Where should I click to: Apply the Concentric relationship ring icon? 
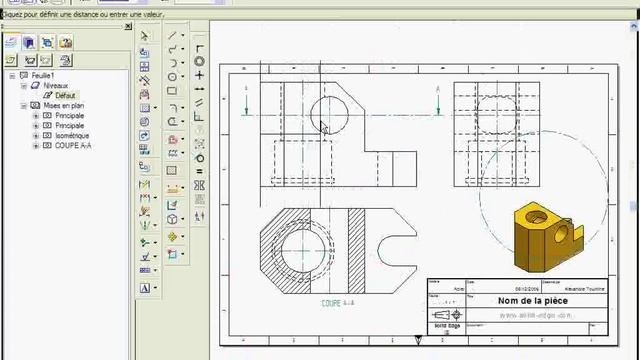point(199,62)
